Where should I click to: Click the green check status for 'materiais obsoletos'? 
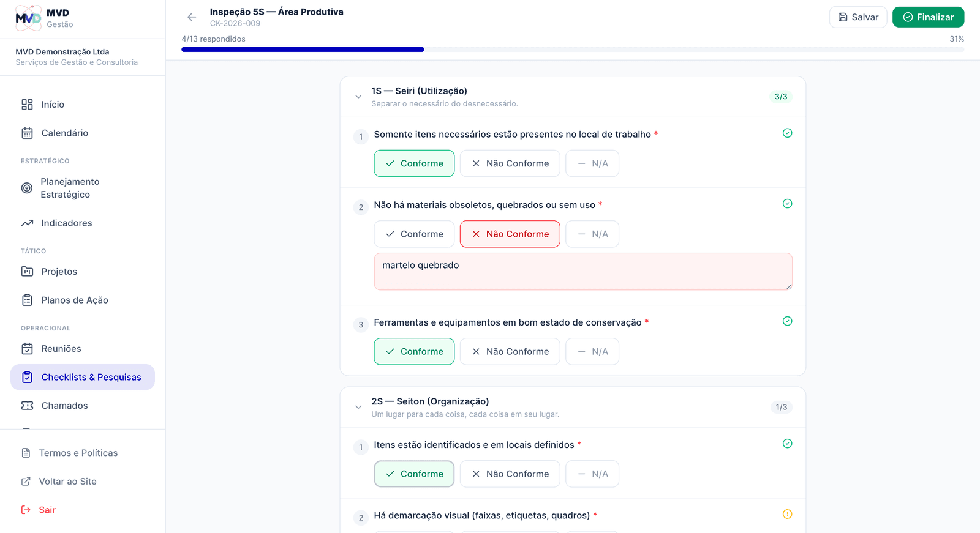pos(787,204)
